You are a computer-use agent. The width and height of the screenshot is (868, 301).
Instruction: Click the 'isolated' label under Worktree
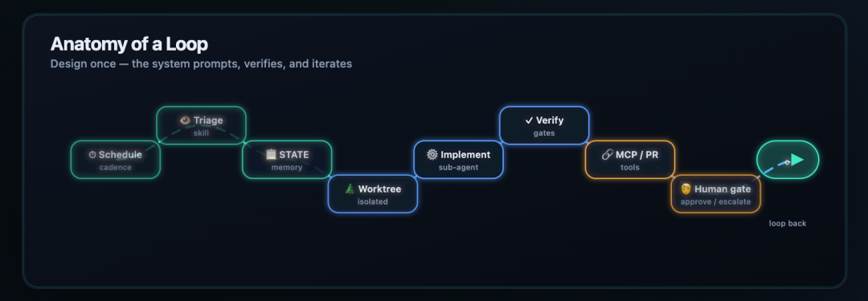tap(373, 202)
